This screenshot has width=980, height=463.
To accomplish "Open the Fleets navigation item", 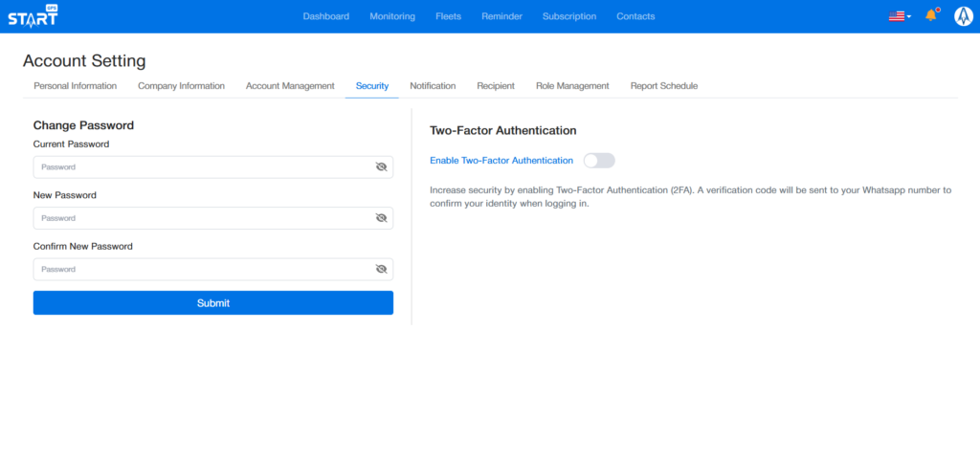I will point(448,16).
